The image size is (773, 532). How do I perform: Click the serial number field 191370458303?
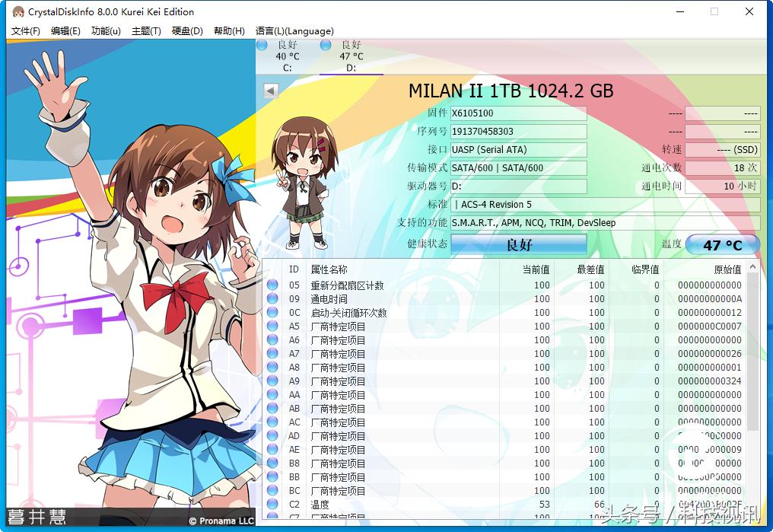(518, 132)
